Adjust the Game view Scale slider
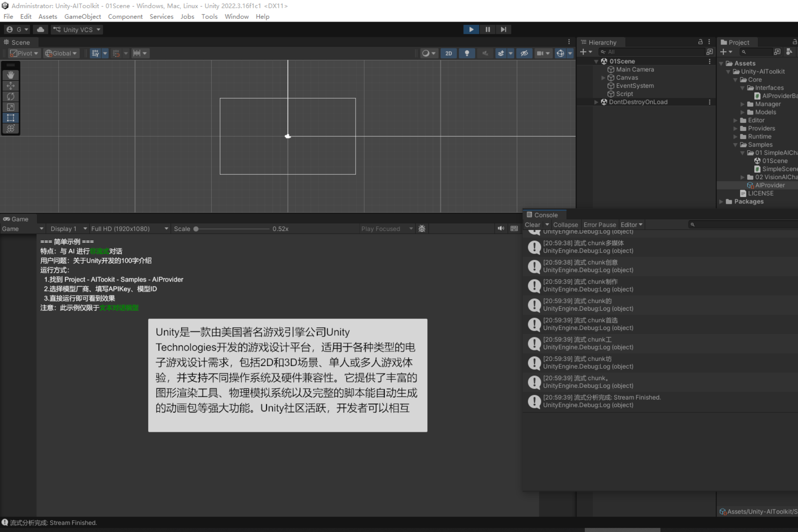798x532 pixels. (x=232, y=229)
